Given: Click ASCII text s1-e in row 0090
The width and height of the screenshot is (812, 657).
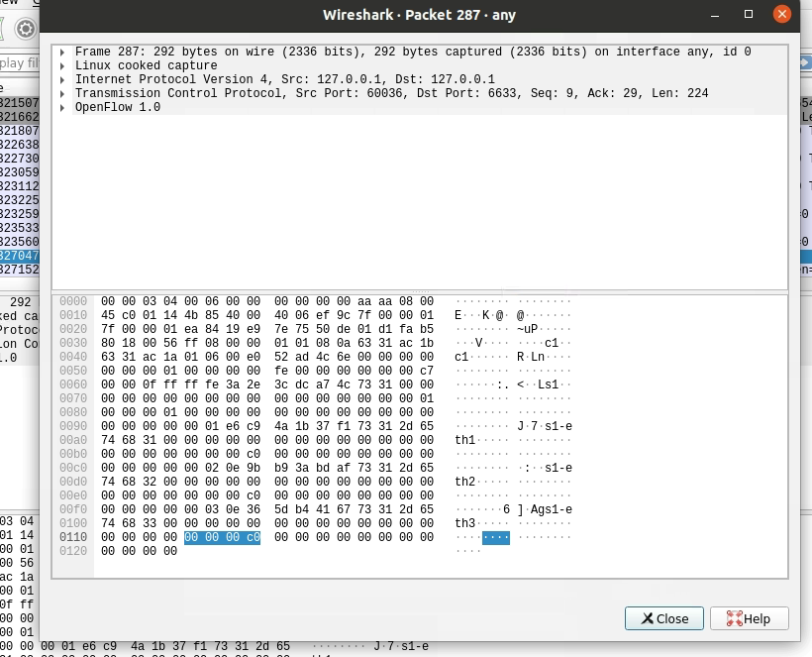Looking at the screenshot, I should click(x=558, y=426).
